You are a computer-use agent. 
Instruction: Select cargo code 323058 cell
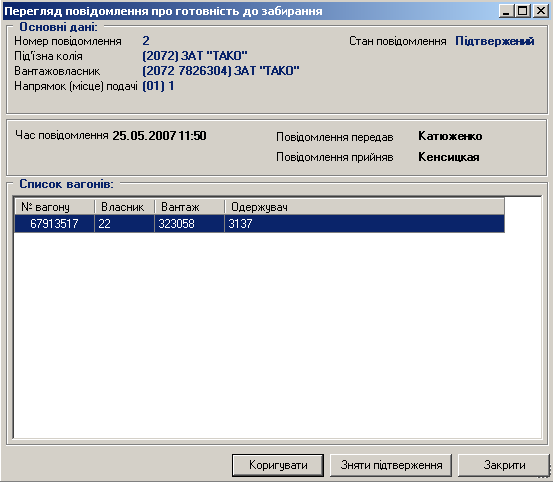[189, 224]
